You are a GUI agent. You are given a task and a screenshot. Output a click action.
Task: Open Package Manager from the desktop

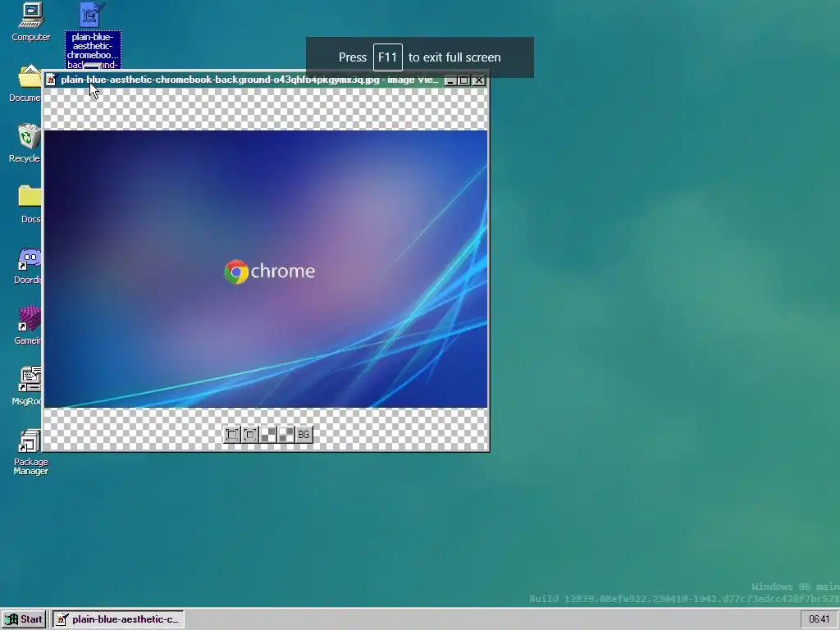click(x=30, y=452)
